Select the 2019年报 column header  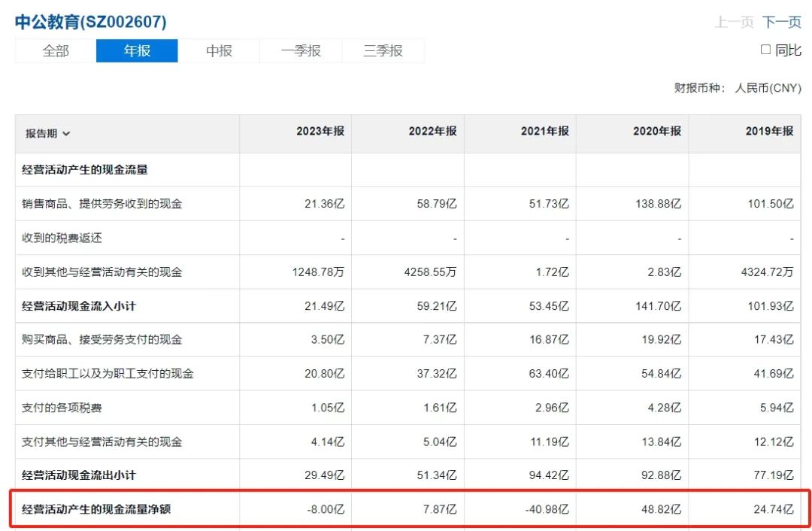tap(769, 131)
